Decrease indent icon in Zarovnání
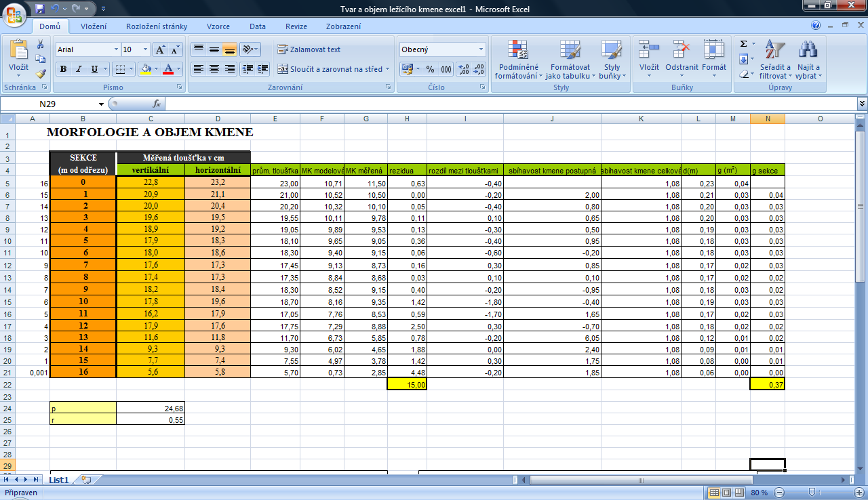Image resolution: width=868 pixels, height=500 pixels. (x=248, y=69)
